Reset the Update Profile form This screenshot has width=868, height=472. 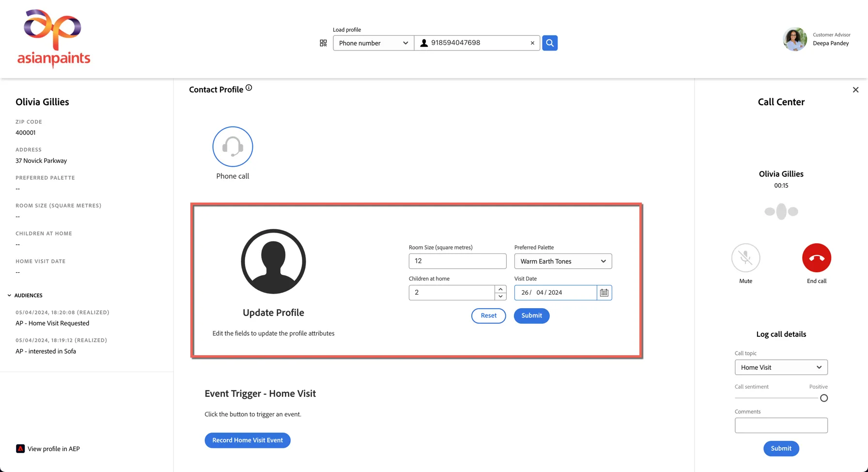489,316
